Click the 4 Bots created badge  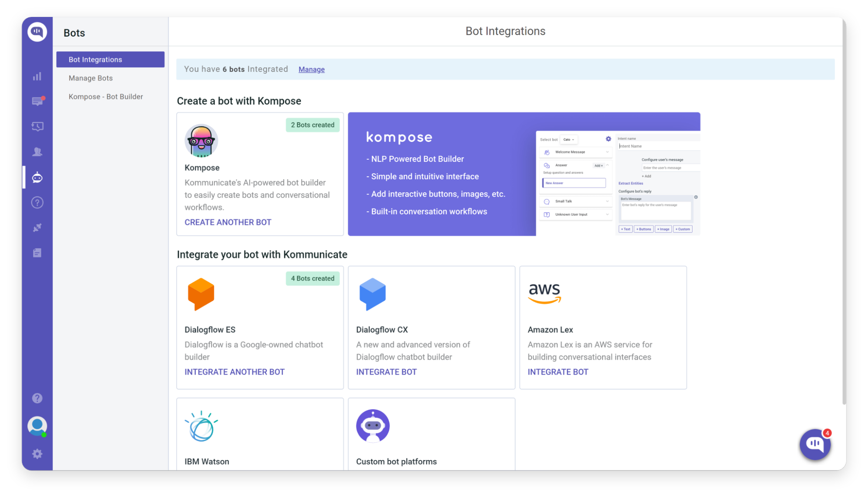313,279
